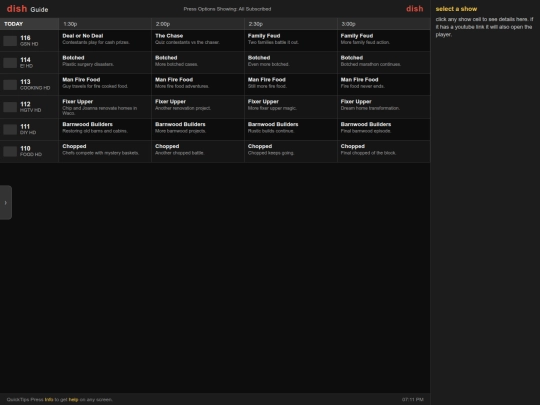Select Chopped 'Final chopped of the block'

[x=384, y=151]
